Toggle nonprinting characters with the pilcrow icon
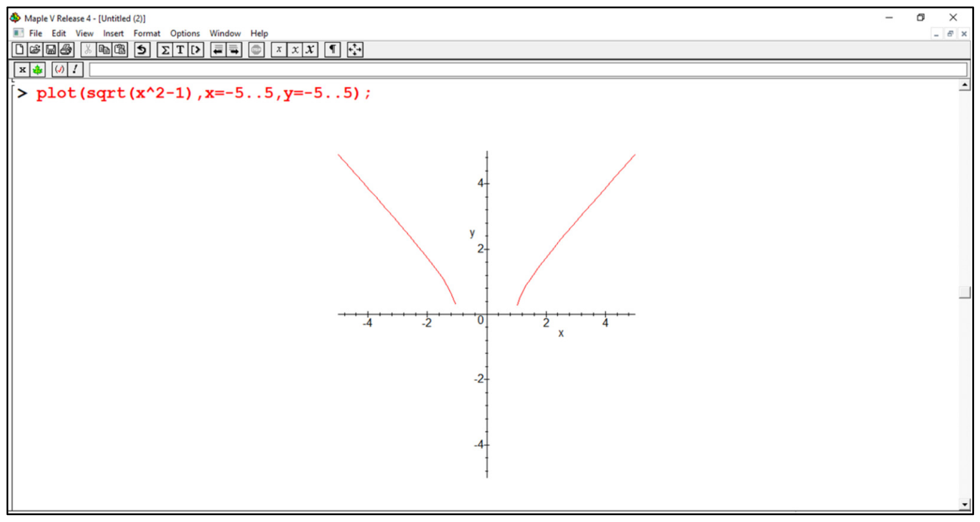The height and width of the screenshot is (522, 980). (x=332, y=50)
